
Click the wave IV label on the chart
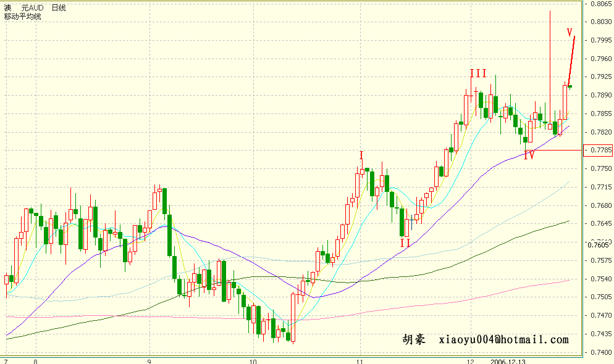529,155
